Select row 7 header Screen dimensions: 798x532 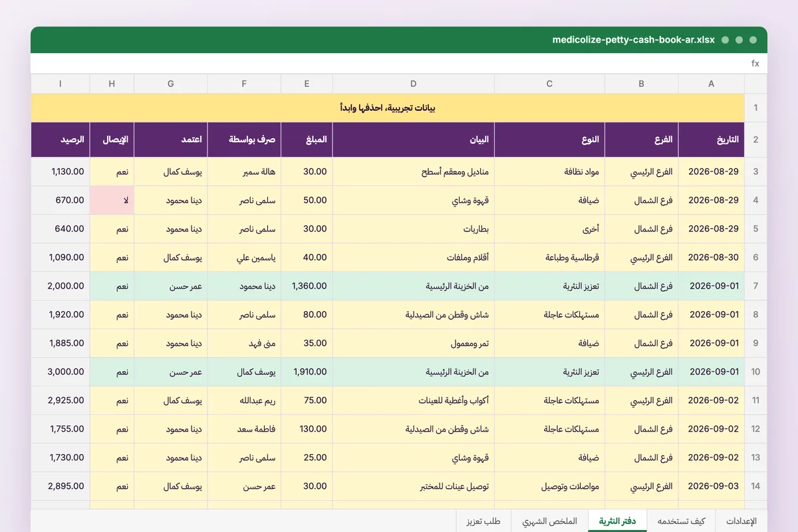click(755, 286)
